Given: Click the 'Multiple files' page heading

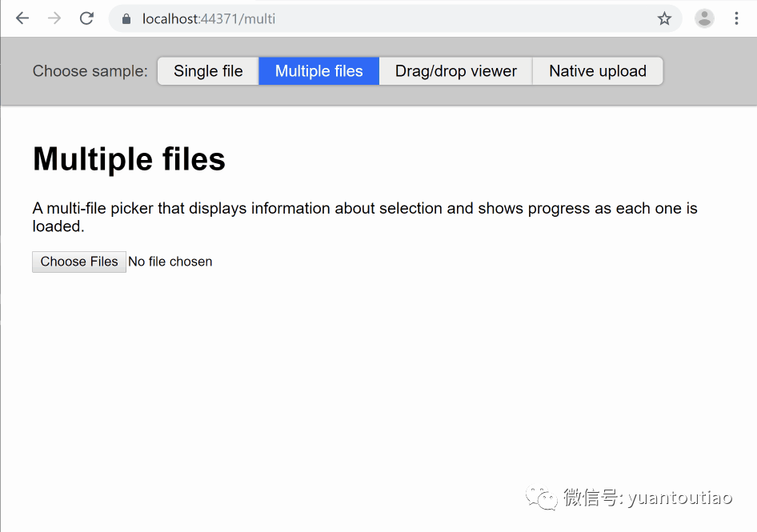Looking at the screenshot, I should 129,159.
